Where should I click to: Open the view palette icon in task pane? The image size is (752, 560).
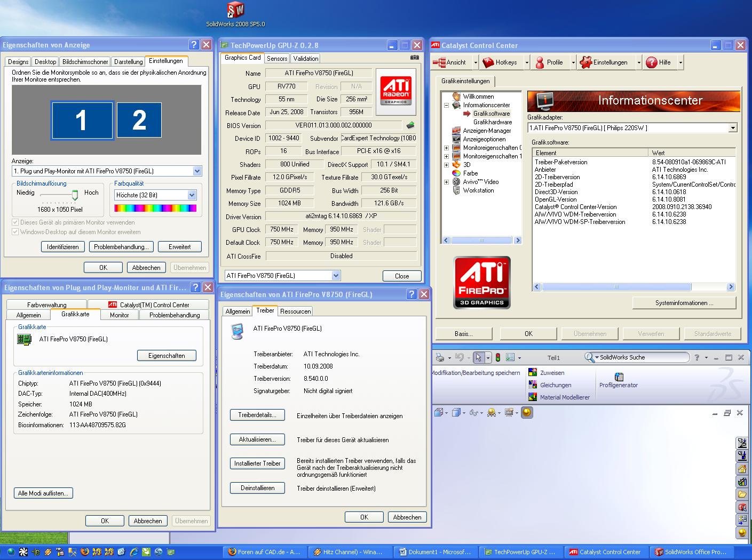click(x=742, y=519)
